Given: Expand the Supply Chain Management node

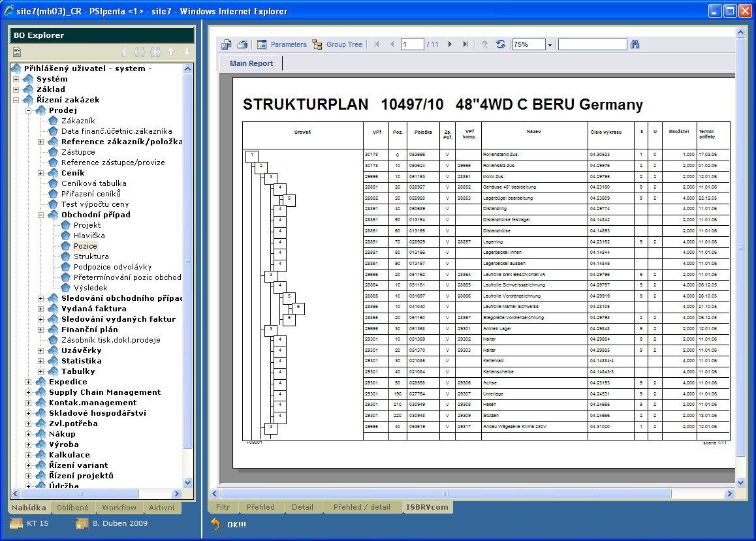Looking at the screenshot, I should pyautogui.click(x=29, y=392).
